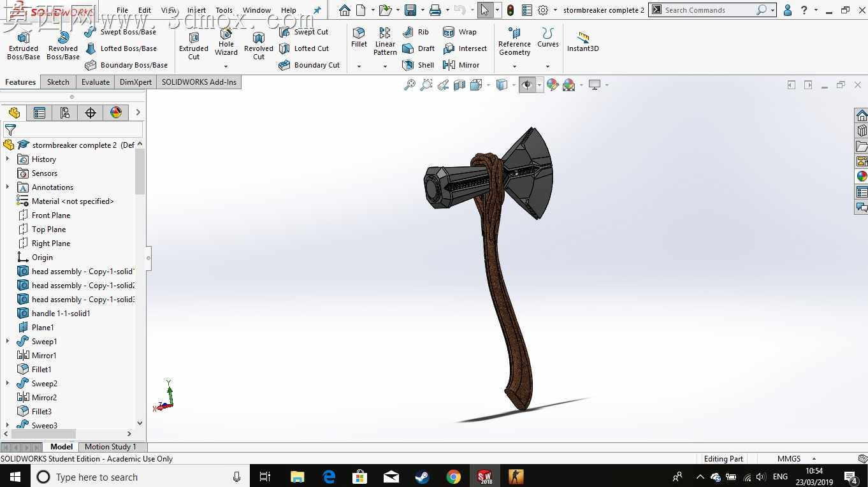This screenshot has width=868, height=487.
Task: Expand the Sweep2 feature node
Action: point(8,384)
